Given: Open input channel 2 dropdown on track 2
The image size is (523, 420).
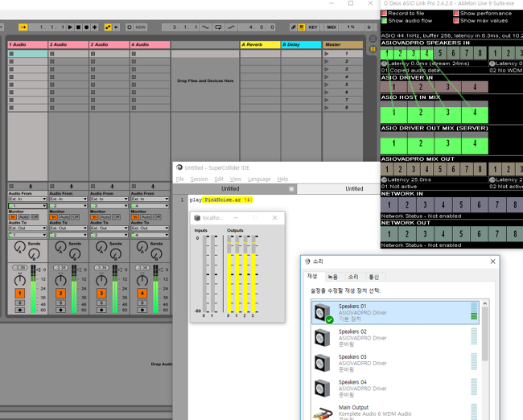Looking at the screenshot, I should click(68, 206).
